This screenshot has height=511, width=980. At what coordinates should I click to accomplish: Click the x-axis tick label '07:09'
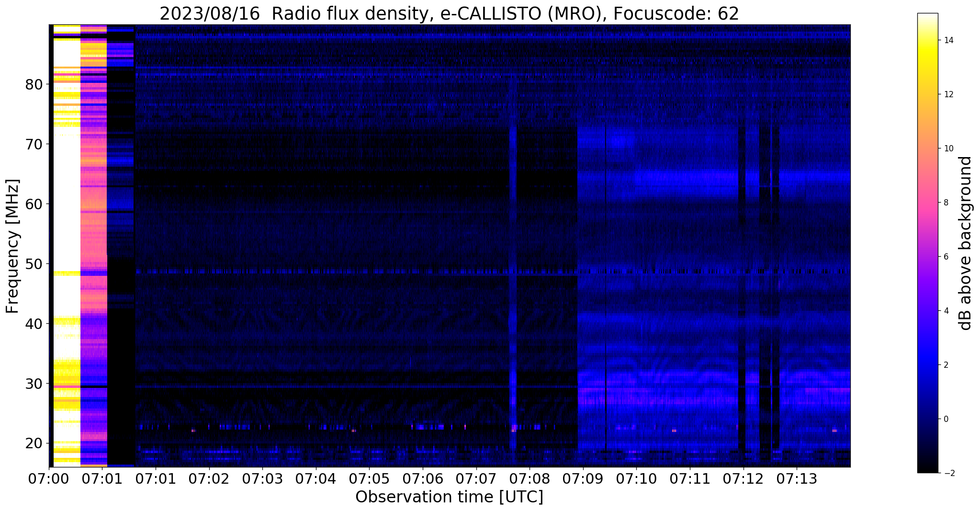(583, 479)
